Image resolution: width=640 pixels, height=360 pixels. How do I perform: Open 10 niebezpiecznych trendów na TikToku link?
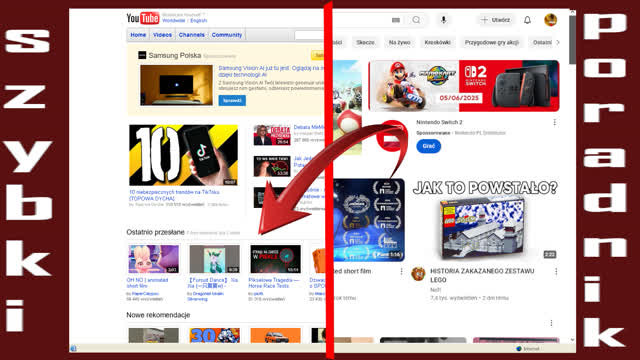point(174,195)
